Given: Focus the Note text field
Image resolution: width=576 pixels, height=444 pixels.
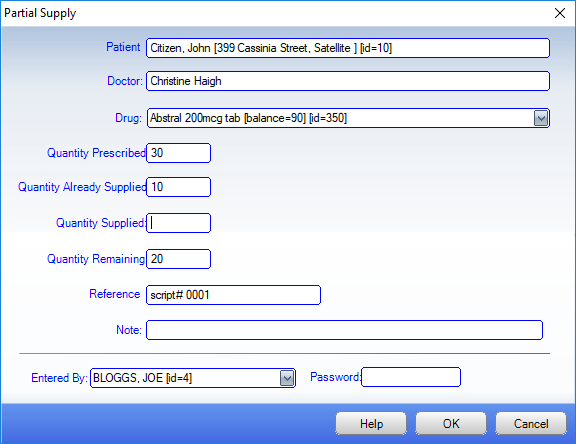Looking at the screenshot, I should 344,330.
